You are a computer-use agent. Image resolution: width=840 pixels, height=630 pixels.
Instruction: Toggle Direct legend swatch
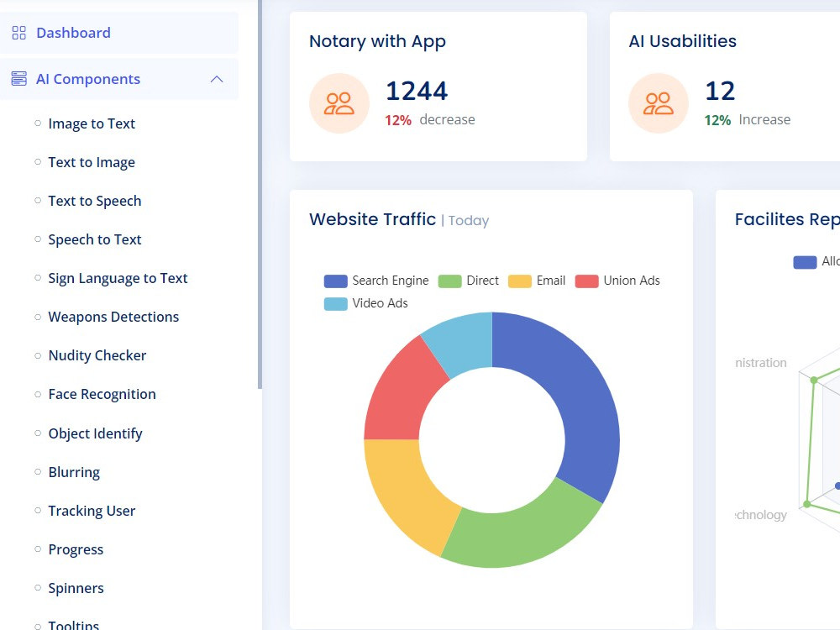pyautogui.click(x=449, y=281)
